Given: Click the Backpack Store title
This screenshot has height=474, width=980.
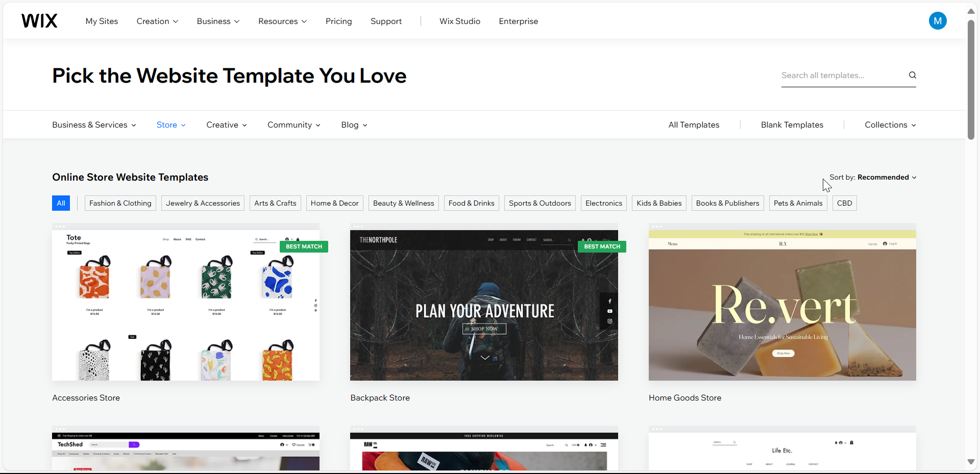Looking at the screenshot, I should click(380, 398).
